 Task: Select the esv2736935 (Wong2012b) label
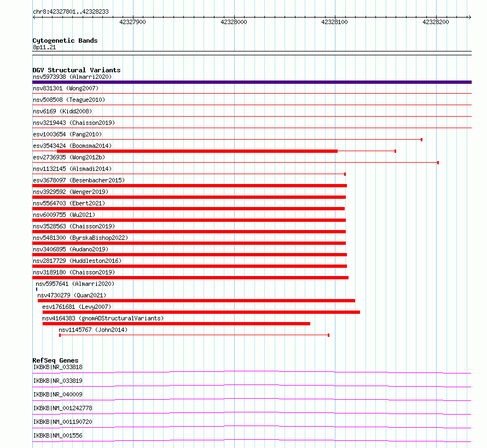tap(69, 157)
